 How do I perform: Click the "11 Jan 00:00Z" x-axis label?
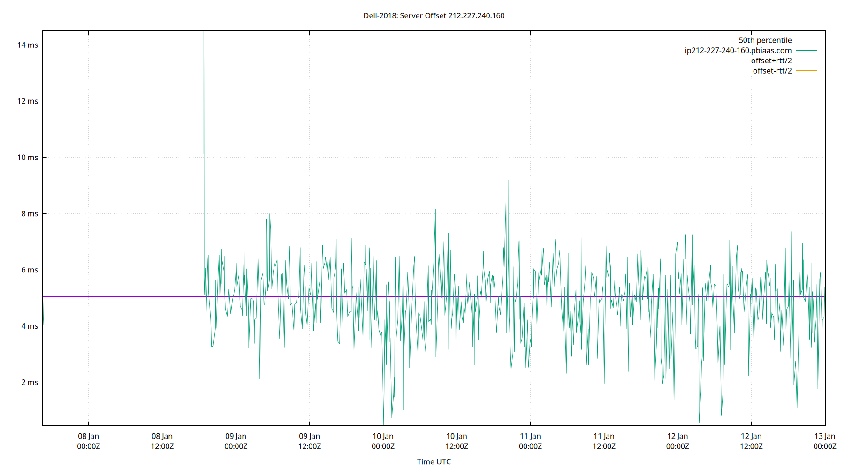click(531, 441)
